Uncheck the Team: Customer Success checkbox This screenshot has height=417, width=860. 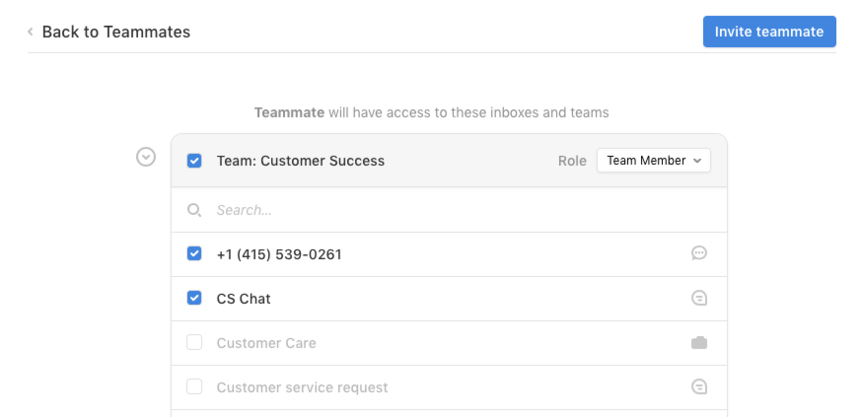[194, 161]
